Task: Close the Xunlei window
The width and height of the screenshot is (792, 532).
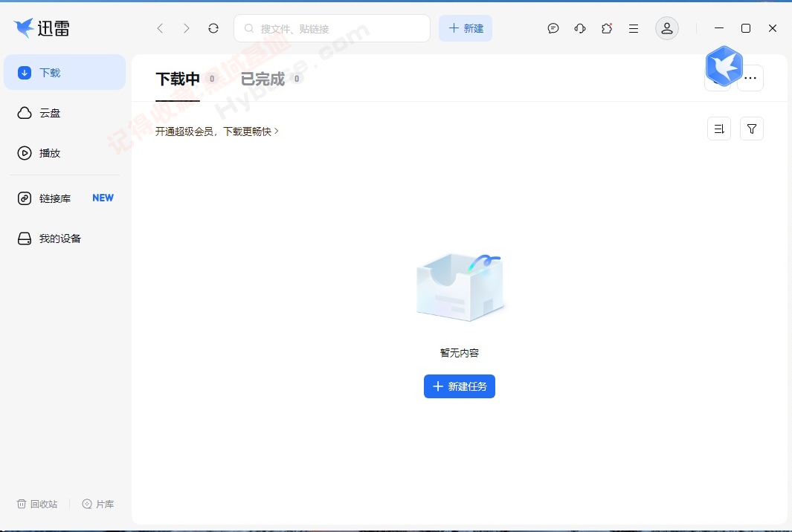Action: pyautogui.click(x=773, y=28)
